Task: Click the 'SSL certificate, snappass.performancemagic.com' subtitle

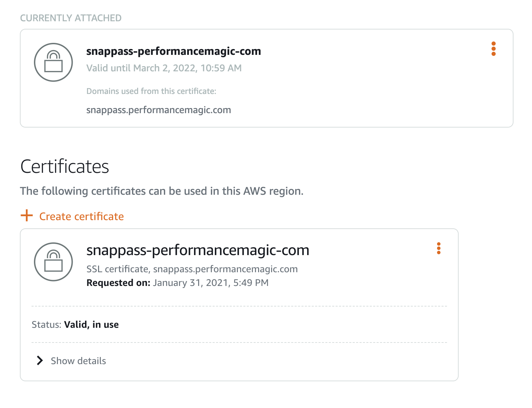Action: (192, 269)
